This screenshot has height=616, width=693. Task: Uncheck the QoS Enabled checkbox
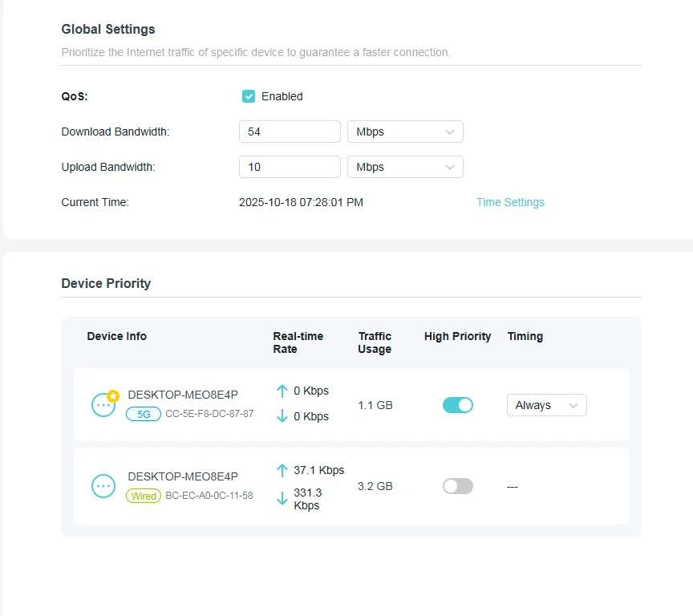[249, 96]
